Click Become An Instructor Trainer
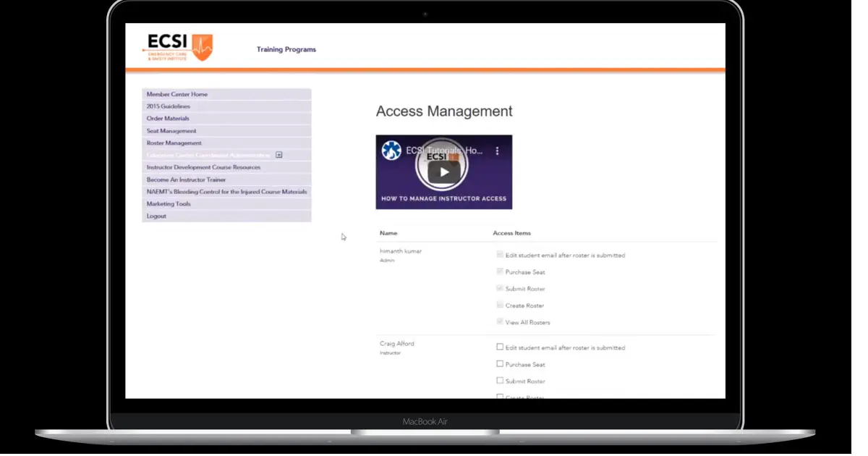 (186, 180)
